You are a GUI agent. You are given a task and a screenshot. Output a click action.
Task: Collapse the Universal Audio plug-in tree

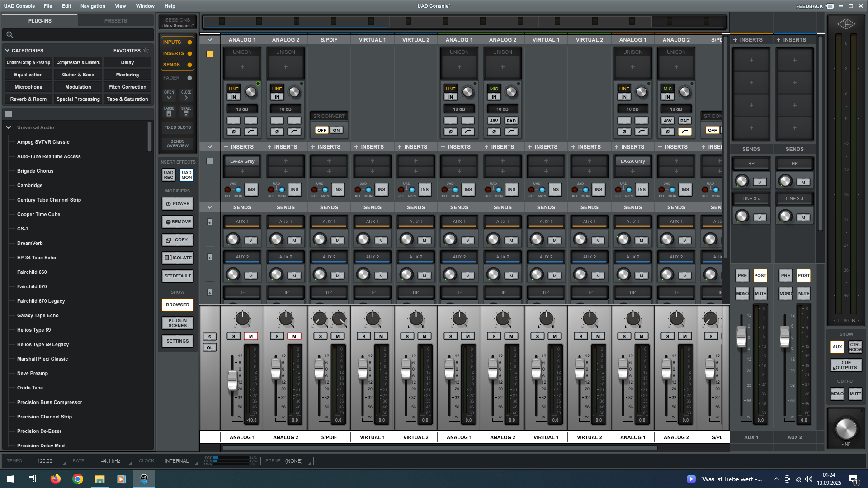tap(9, 127)
